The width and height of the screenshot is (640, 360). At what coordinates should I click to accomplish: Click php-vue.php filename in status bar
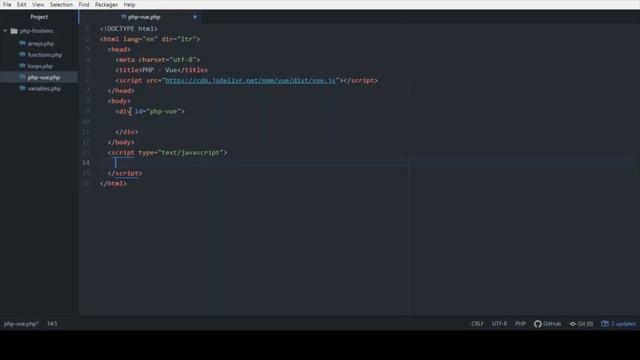(x=21, y=324)
